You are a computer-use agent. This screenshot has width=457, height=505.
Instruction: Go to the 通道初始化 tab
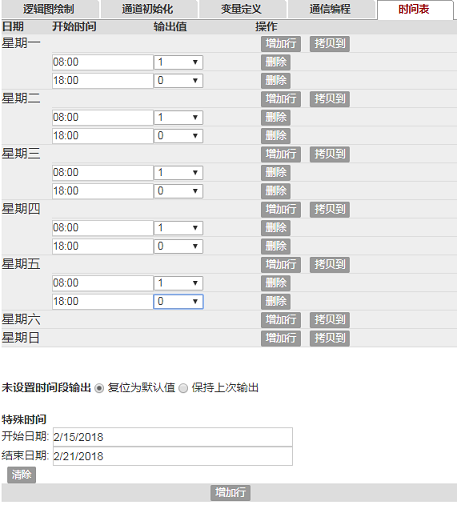148,9
